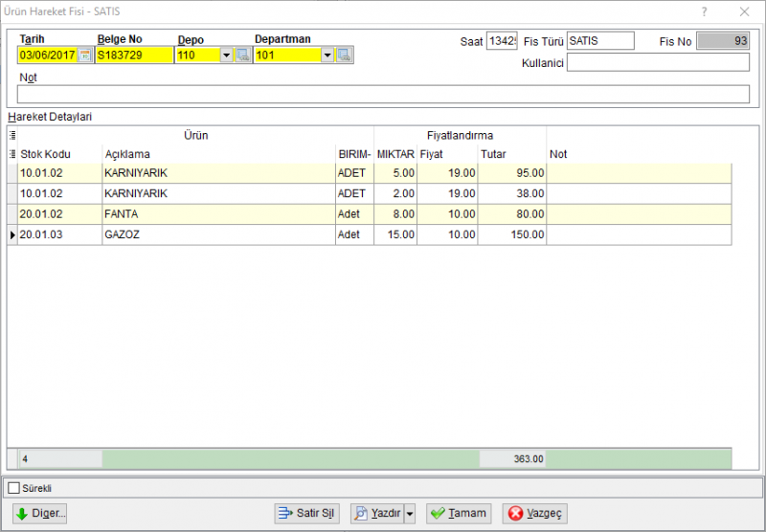This screenshot has width=766, height=532.
Task: Select the GAZOZ row indicator arrow
Action: 12,234
